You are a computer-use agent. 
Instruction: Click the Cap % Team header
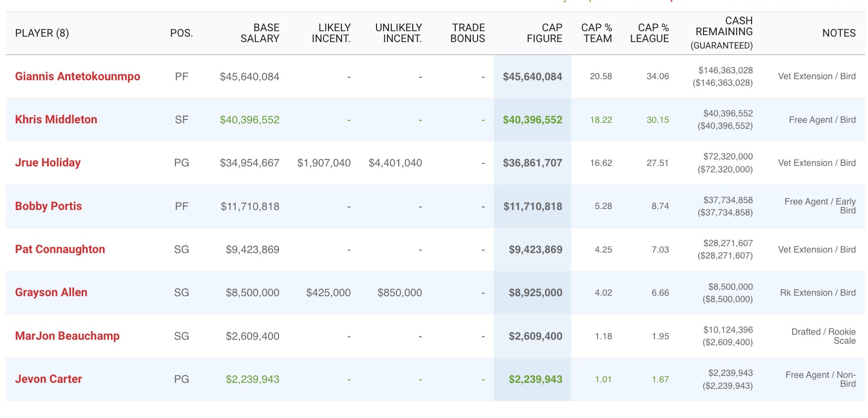597,33
